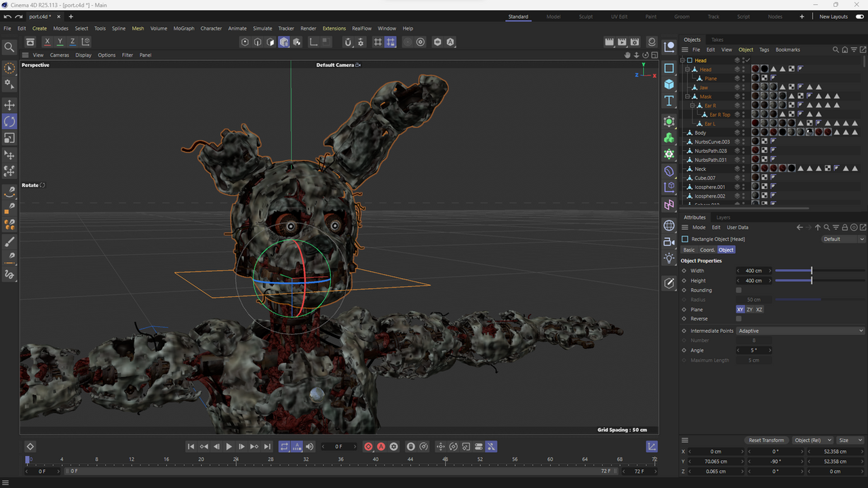868x488 pixels.
Task: Adjust the Width slider
Action: click(x=821, y=270)
